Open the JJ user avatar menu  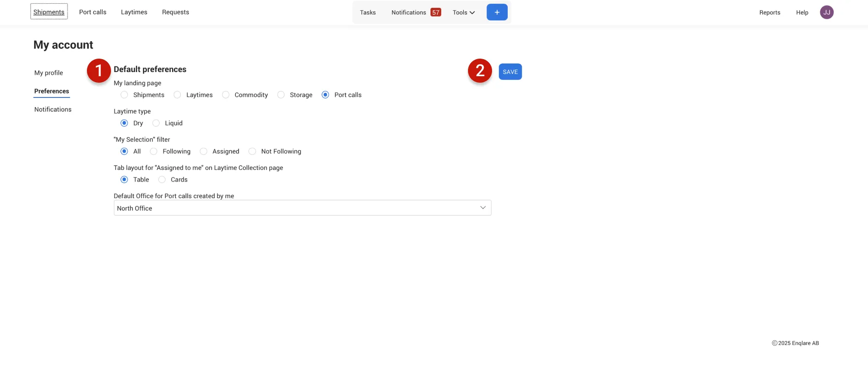(826, 12)
